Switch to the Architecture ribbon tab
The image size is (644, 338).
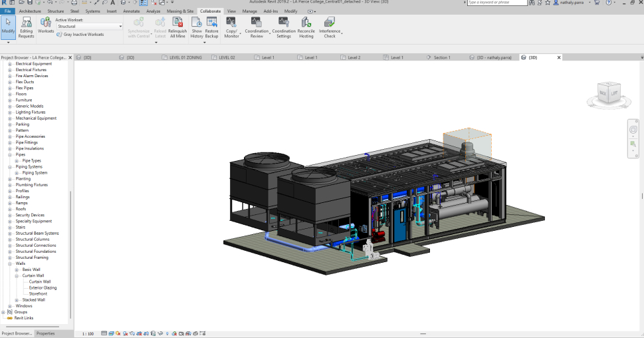pyautogui.click(x=29, y=11)
